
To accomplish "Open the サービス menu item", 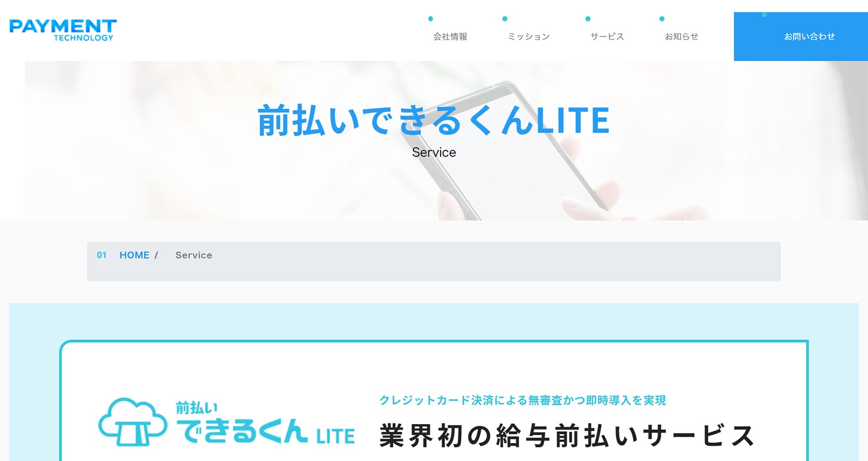I will tap(607, 36).
